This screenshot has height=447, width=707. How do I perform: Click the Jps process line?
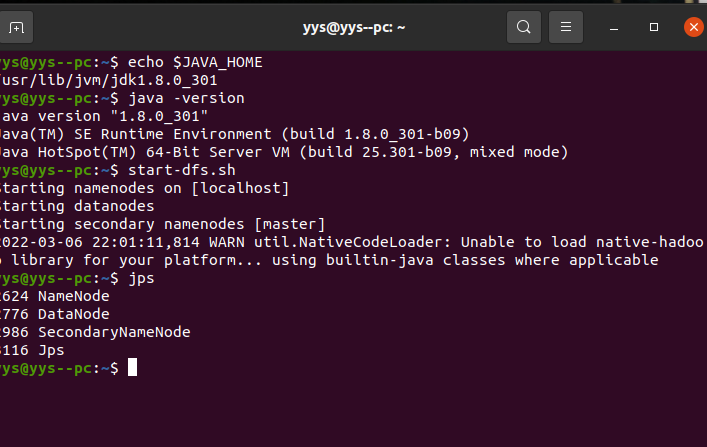[32, 350]
